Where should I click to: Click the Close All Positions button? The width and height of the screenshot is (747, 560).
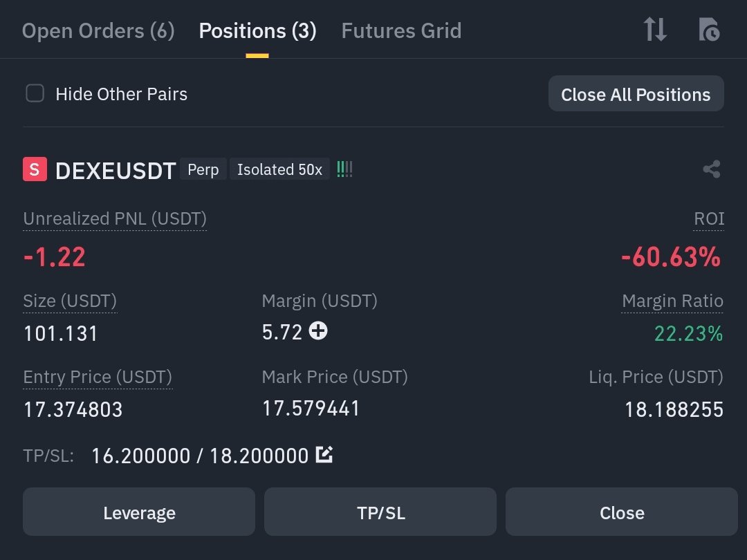click(636, 94)
